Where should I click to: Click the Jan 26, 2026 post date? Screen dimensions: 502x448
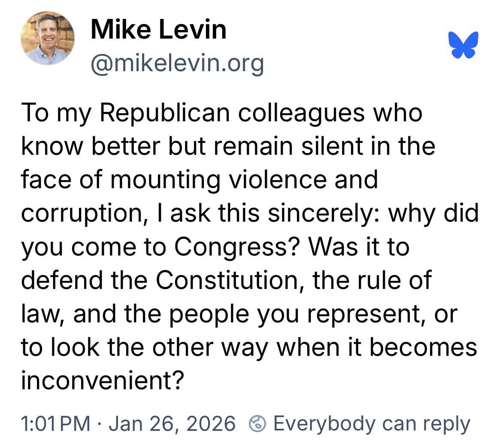[172, 424]
